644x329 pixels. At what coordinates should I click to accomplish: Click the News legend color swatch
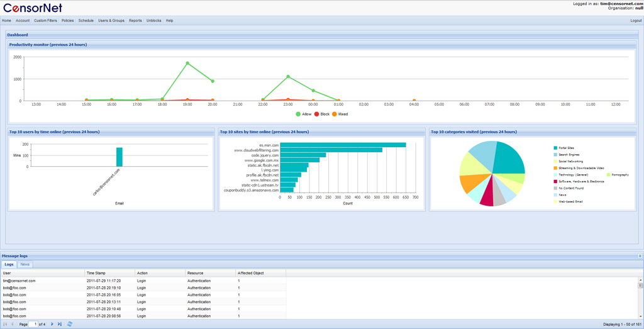pyautogui.click(x=556, y=195)
